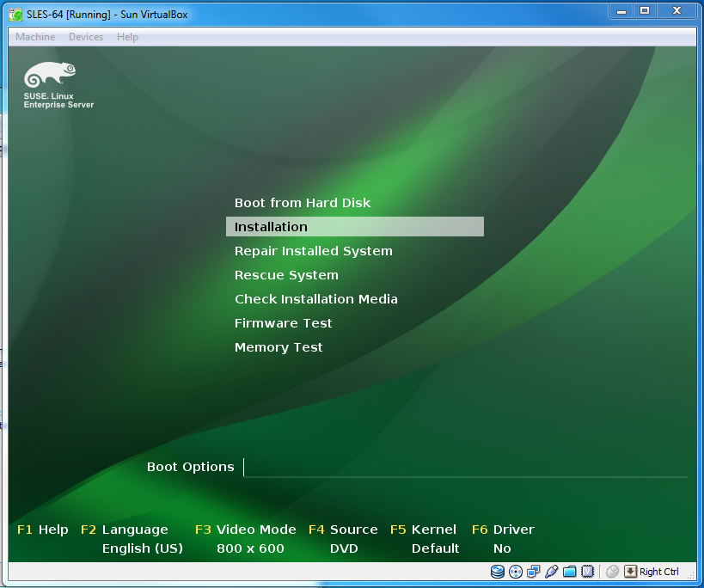Open the Machine menu
Screen dimensions: 704x588
tap(35, 37)
